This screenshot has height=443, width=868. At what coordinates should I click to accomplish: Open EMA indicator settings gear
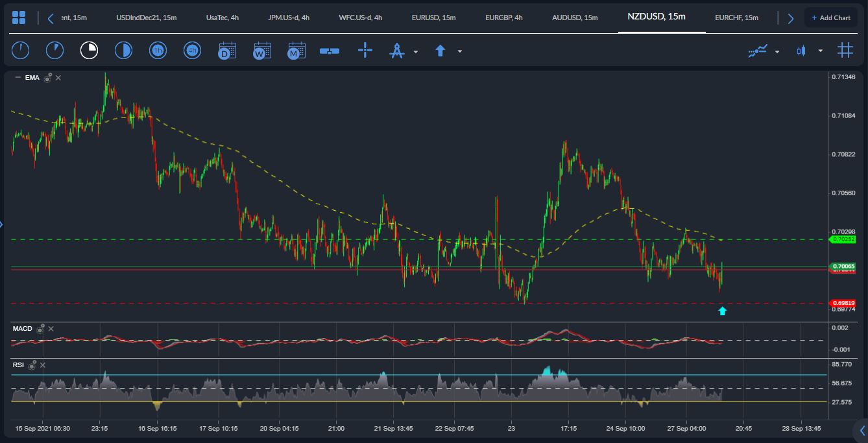(x=47, y=78)
